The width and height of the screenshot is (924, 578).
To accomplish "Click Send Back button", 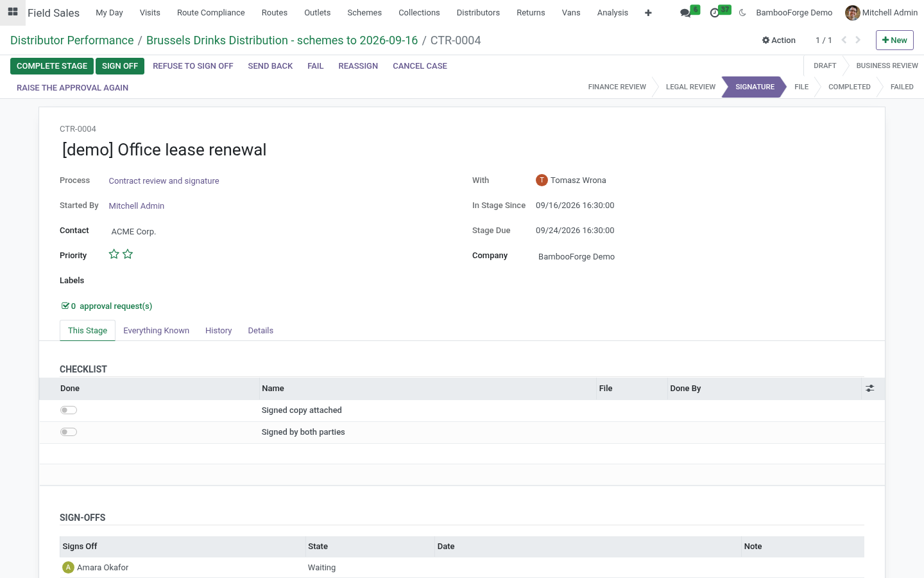I will click(x=270, y=66).
